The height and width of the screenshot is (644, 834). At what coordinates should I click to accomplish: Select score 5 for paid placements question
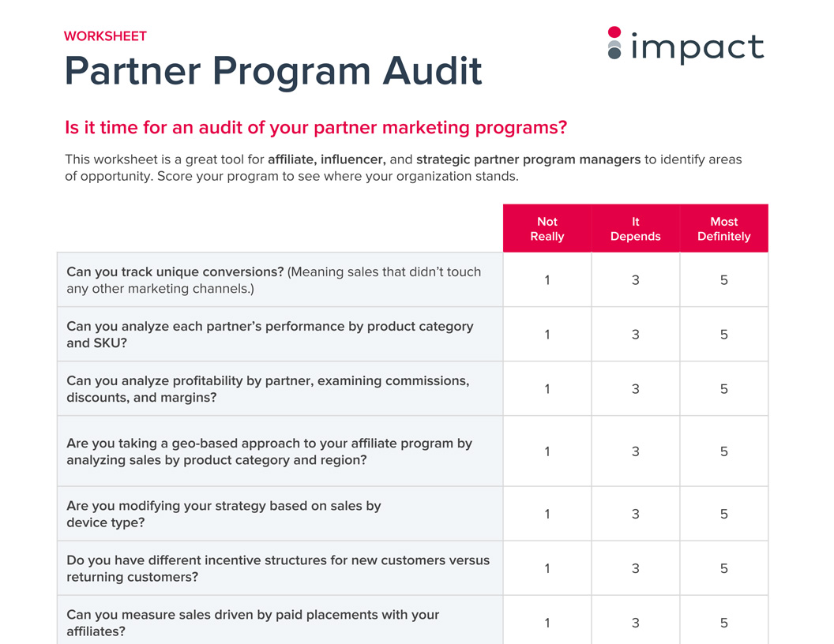pyautogui.click(x=723, y=623)
